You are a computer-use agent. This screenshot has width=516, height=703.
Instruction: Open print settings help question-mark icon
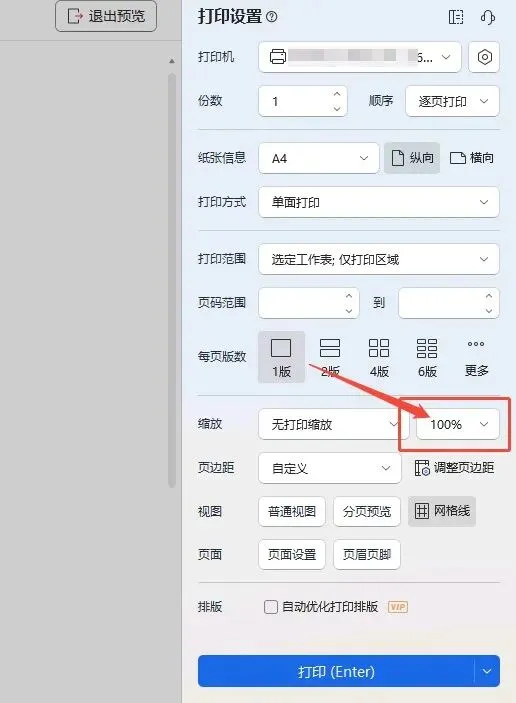point(272,17)
